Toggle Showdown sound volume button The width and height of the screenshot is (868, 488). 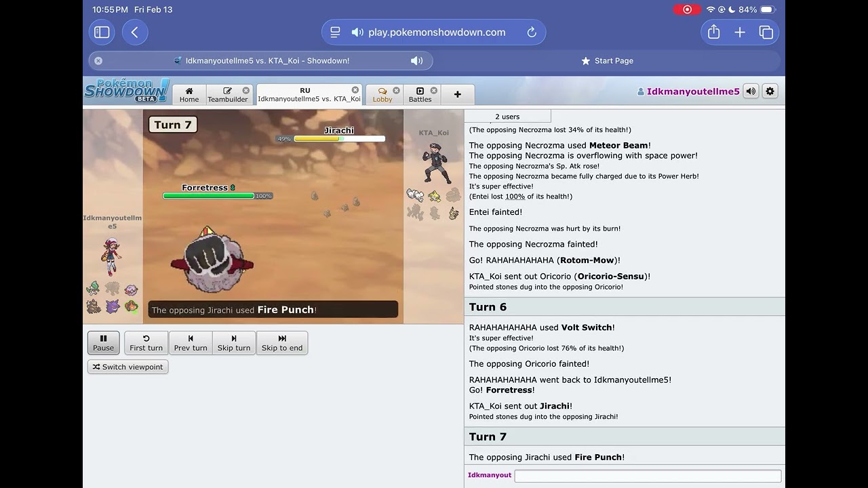click(x=751, y=91)
